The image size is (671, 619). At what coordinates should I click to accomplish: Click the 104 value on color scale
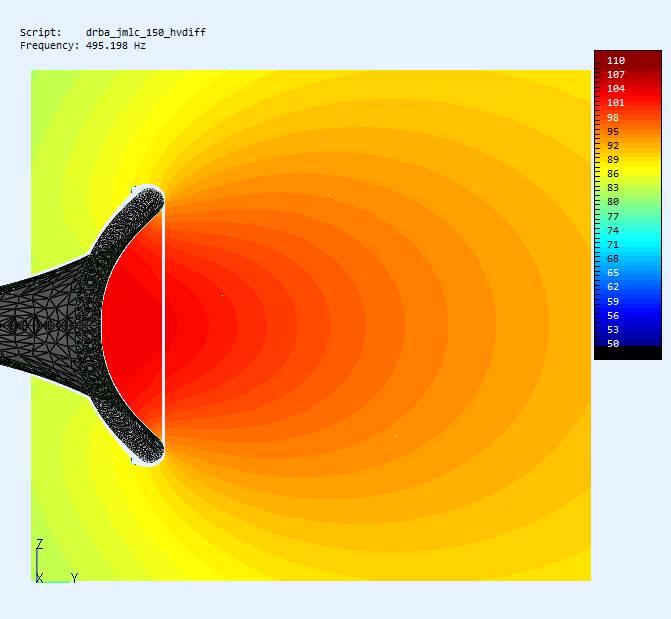pyautogui.click(x=616, y=89)
